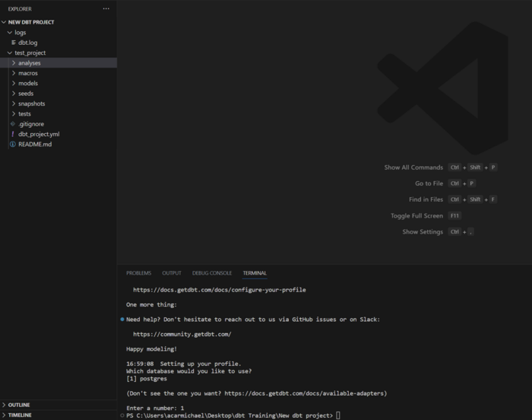The image size is (532, 420).
Task: Click the community.getdbt.com link in terminal
Action: click(182, 334)
